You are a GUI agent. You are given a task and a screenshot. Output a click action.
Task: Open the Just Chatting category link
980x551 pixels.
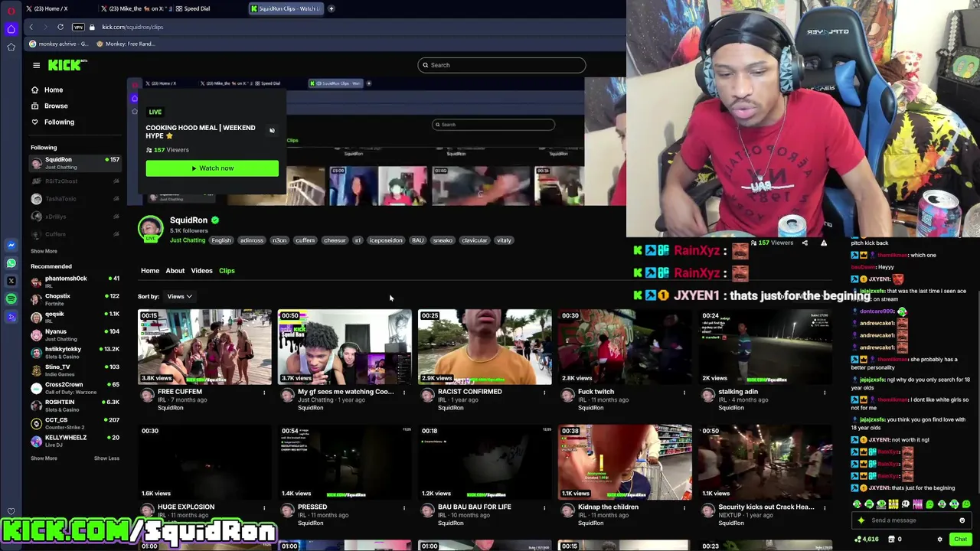(188, 240)
